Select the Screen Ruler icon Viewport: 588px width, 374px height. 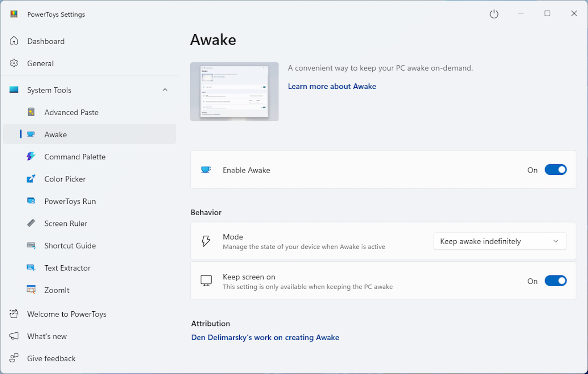tap(31, 223)
